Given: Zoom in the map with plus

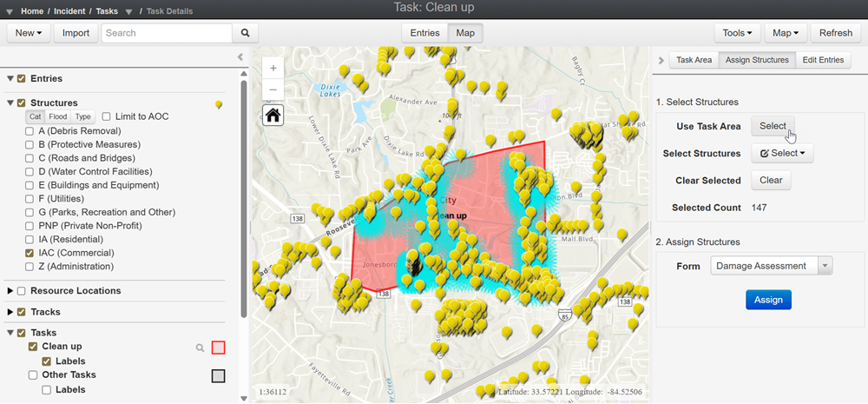Looking at the screenshot, I should pos(273,68).
